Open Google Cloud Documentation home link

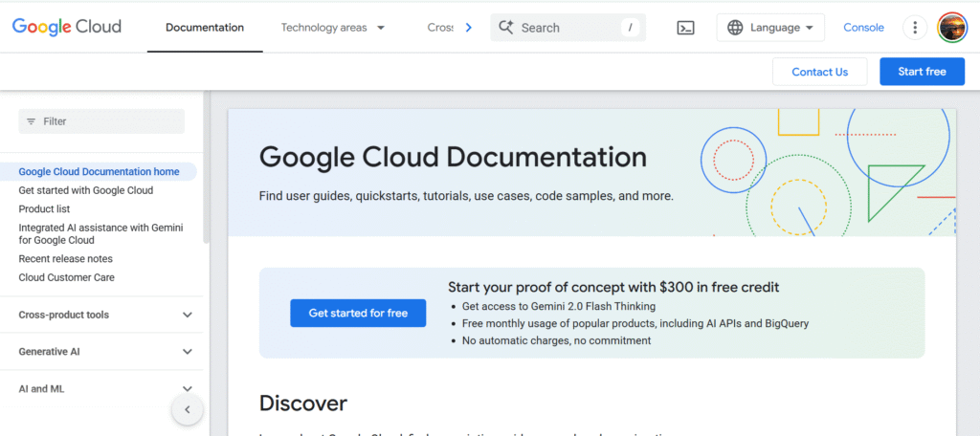(99, 172)
